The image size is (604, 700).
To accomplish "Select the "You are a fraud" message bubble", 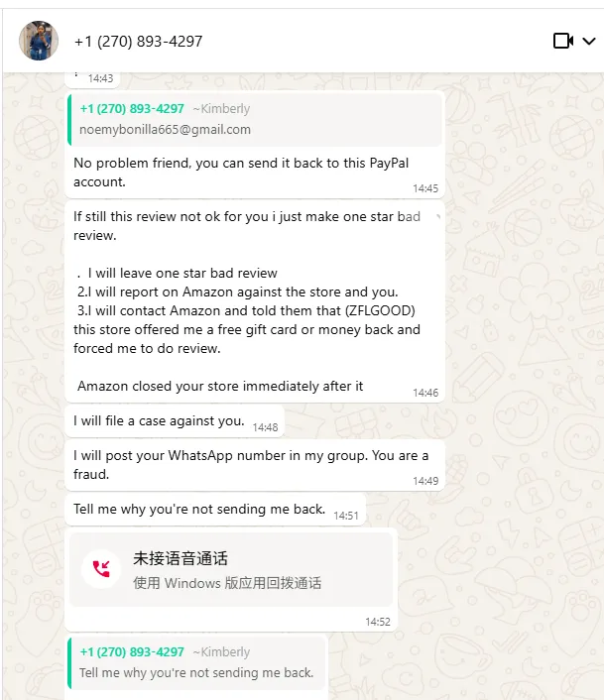I will (x=255, y=465).
